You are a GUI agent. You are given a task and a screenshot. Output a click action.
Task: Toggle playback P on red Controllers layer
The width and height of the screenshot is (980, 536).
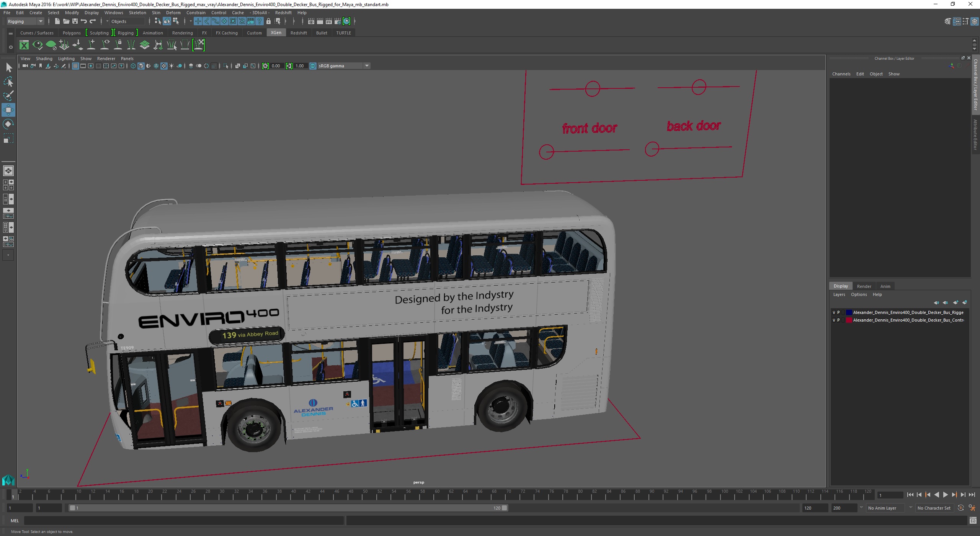click(x=838, y=320)
